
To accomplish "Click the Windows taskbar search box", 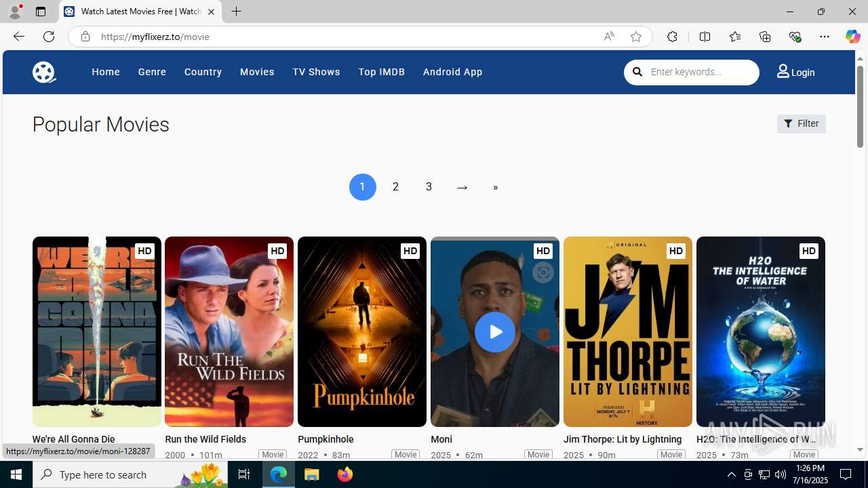I will (130, 474).
